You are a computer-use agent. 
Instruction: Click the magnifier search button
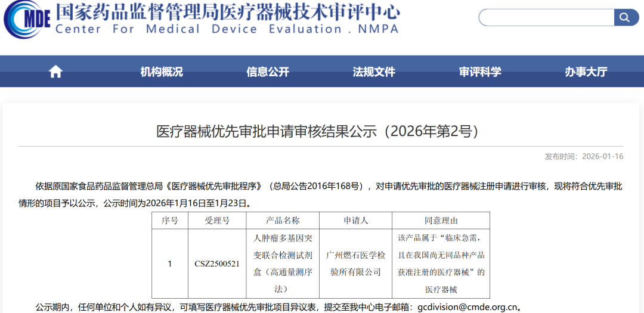pyautogui.click(x=626, y=17)
